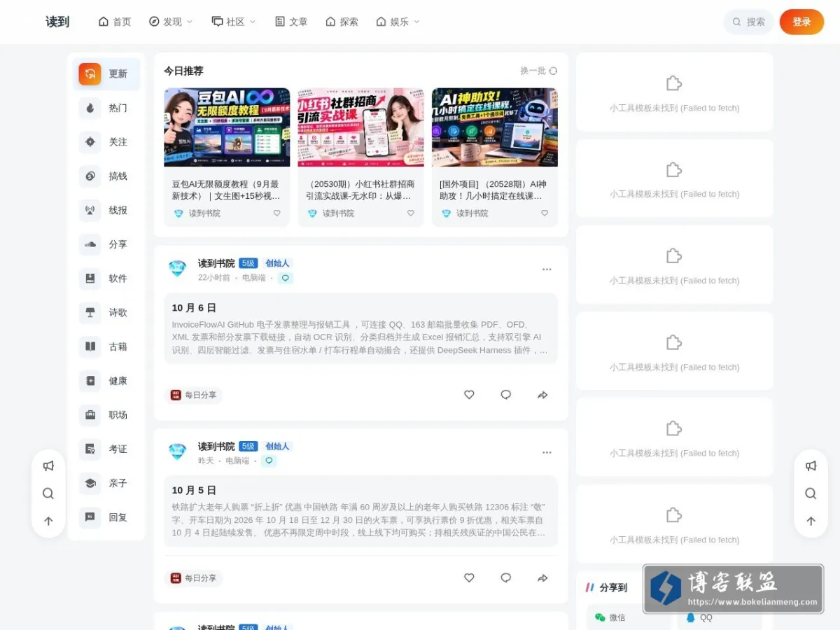Open the 考证 sidebar category
840x630 pixels.
point(106,449)
